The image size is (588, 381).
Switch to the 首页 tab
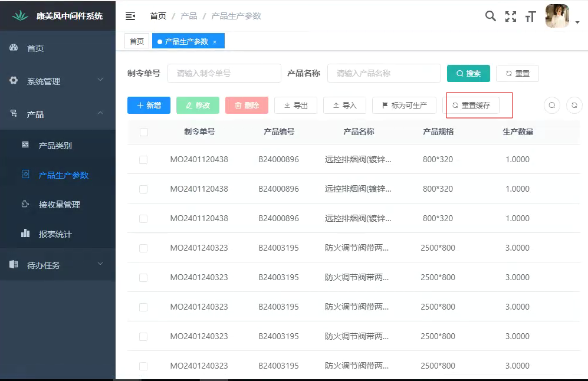(137, 41)
